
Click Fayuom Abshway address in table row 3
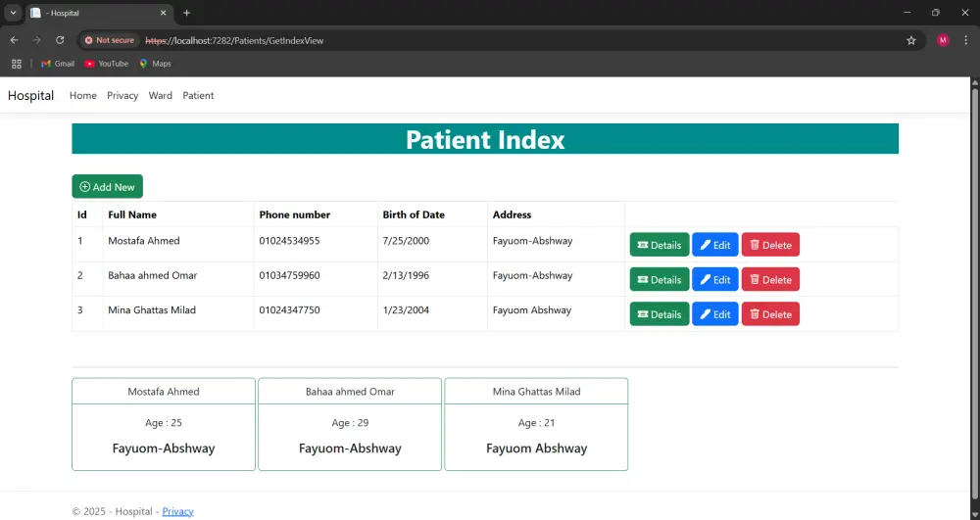pyautogui.click(x=532, y=310)
